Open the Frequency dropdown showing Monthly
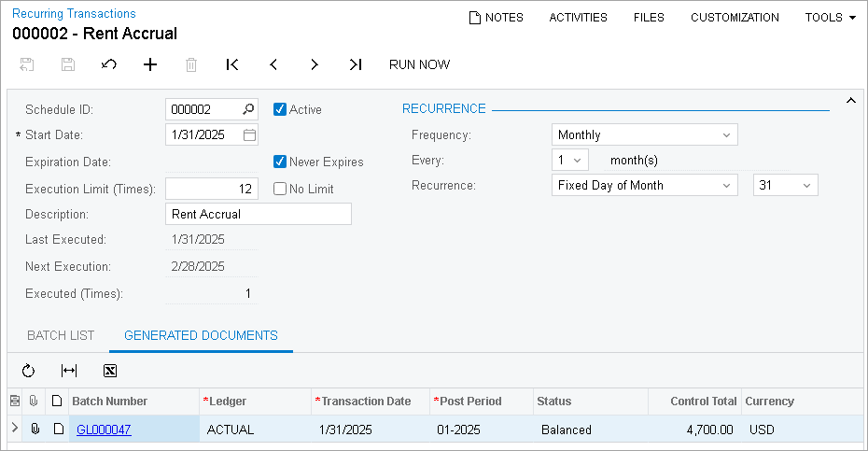The width and height of the screenshot is (868, 451). pyautogui.click(x=644, y=135)
